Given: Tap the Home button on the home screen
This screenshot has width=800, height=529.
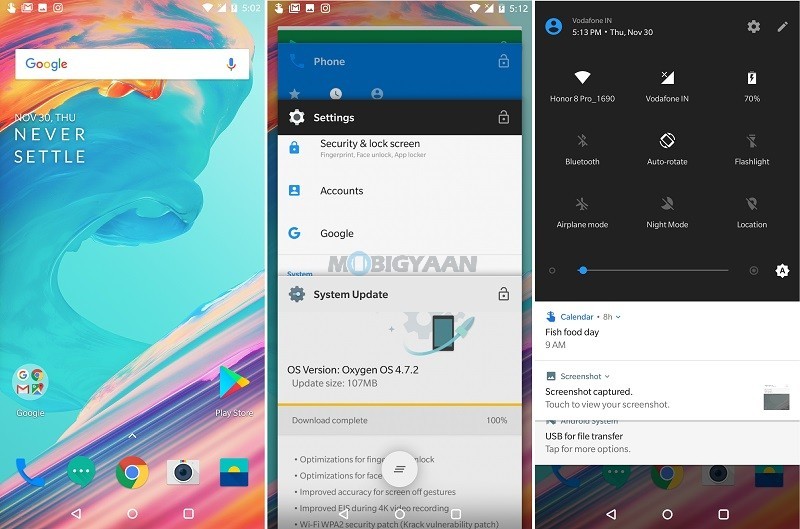Looking at the screenshot, I should point(132,514).
